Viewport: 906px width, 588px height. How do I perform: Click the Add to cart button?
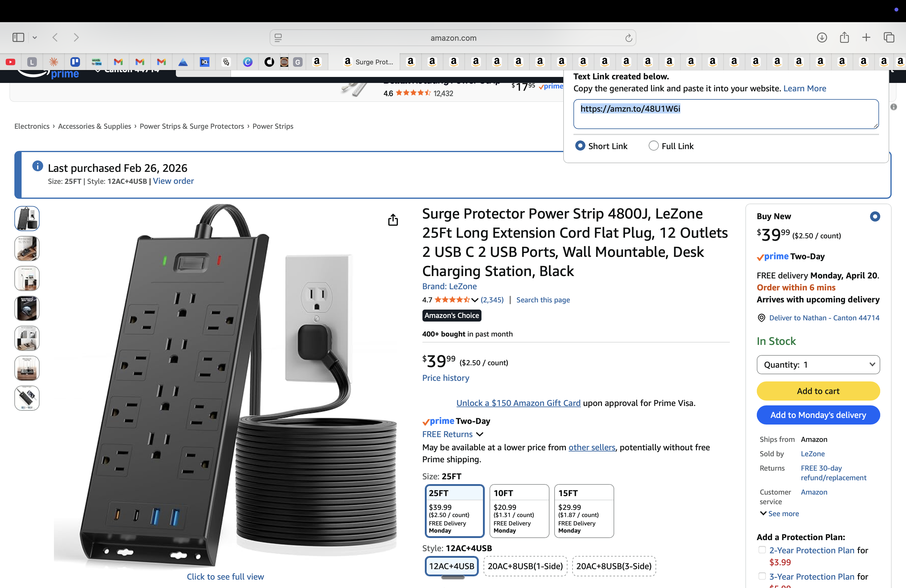818,391
